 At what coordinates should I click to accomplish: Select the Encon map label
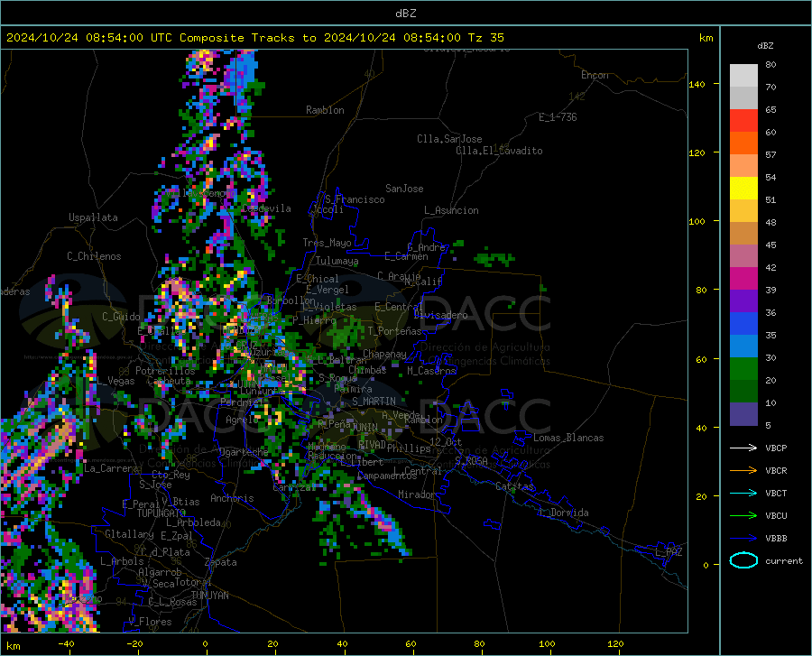(x=595, y=75)
